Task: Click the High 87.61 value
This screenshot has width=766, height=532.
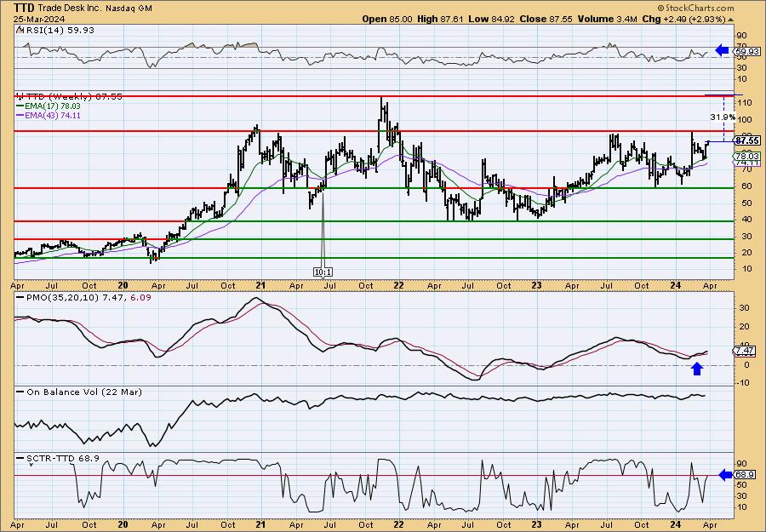Action: click(x=439, y=19)
